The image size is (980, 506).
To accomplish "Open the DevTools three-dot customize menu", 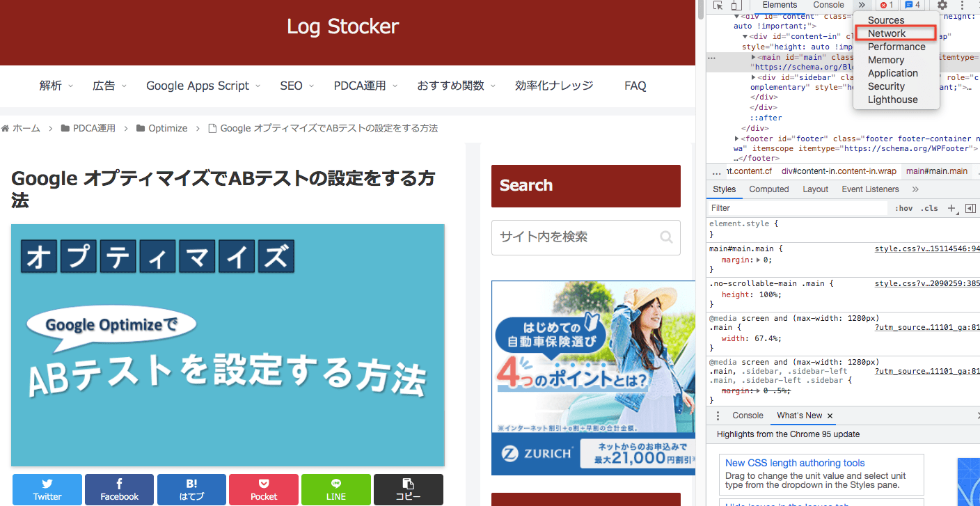I will [x=962, y=5].
